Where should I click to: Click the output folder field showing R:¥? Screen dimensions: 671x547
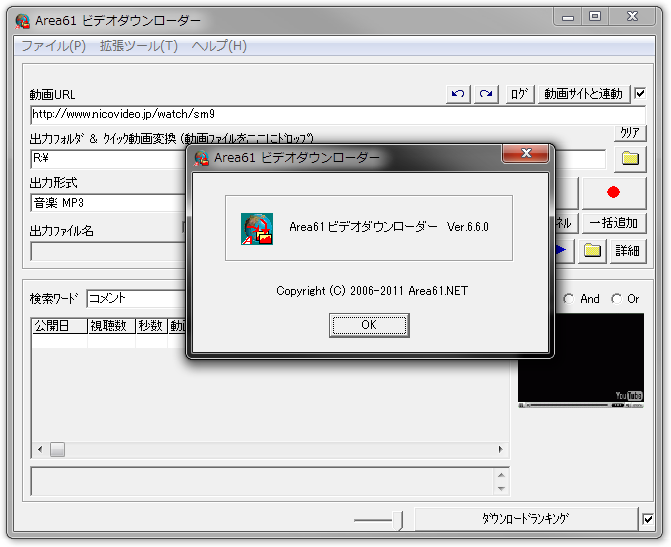point(109,159)
